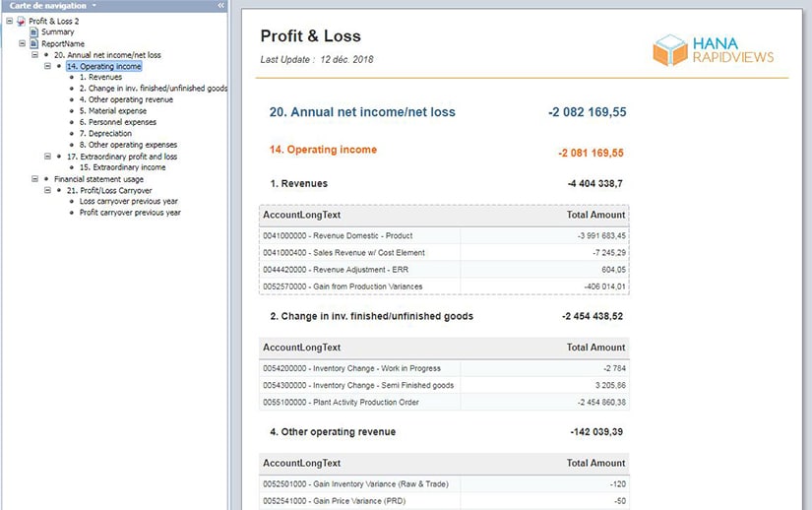Collapse the ReportName tree node
The width and height of the screenshot is (812, 510).
[23, 43]
